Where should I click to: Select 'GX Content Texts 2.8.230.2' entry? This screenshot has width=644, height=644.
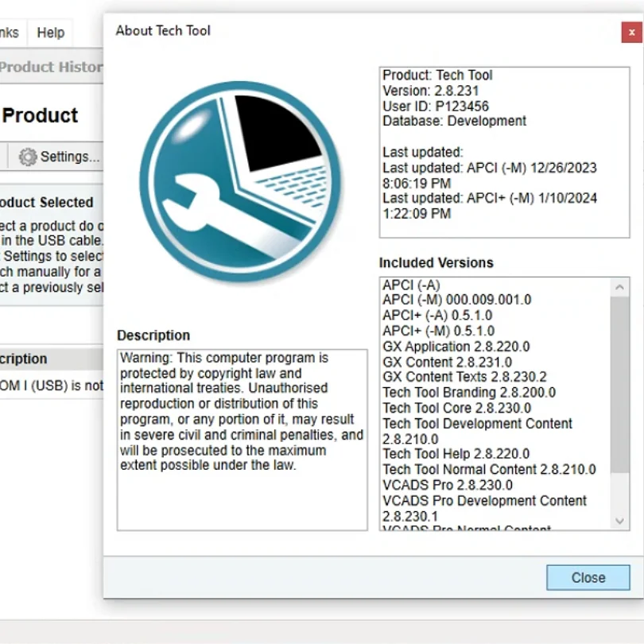464,377
